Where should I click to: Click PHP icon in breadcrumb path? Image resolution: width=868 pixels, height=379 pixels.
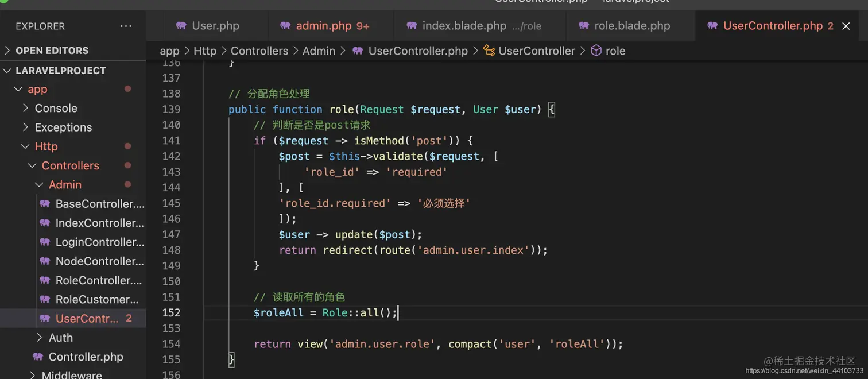pos(358,51)
